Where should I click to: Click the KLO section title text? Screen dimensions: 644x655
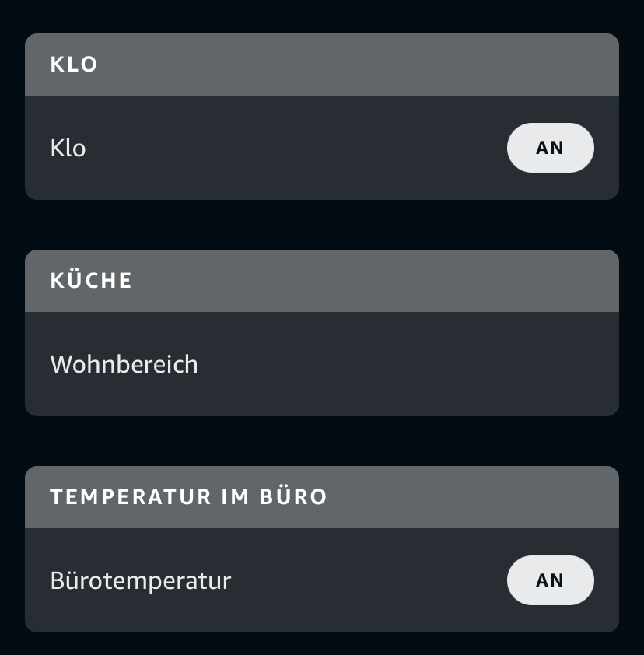[74, 65]
